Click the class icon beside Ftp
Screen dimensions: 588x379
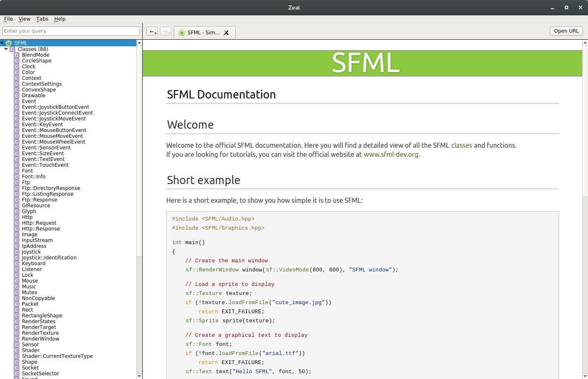17,182
